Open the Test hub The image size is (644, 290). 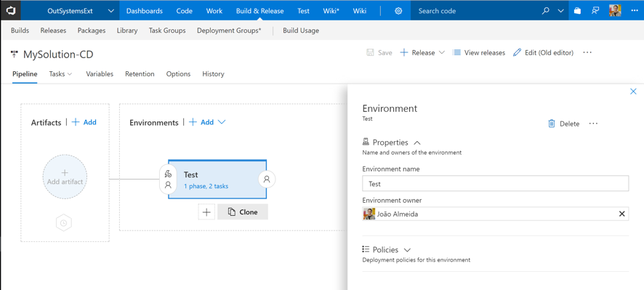tap(304, 11)
